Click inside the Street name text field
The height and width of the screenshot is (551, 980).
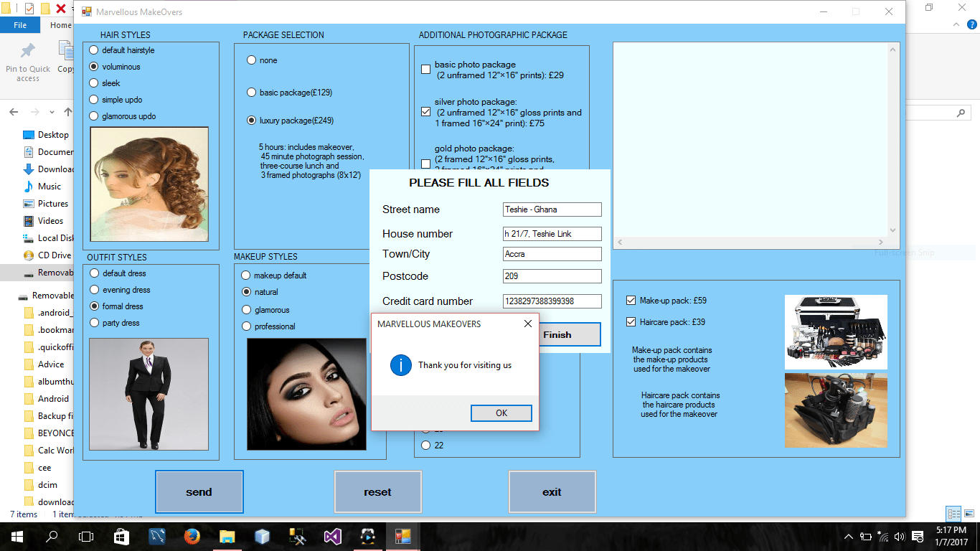(552, 209)
